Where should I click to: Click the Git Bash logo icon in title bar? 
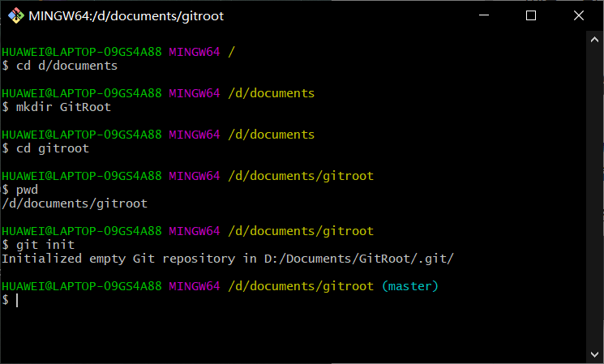[x=15, y=15]
